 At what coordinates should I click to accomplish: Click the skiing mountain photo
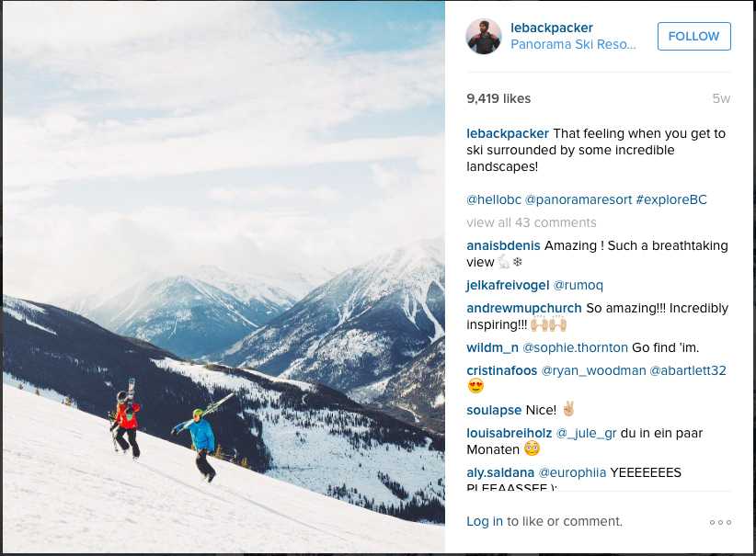pyautogui.click(x=223, y=278)
